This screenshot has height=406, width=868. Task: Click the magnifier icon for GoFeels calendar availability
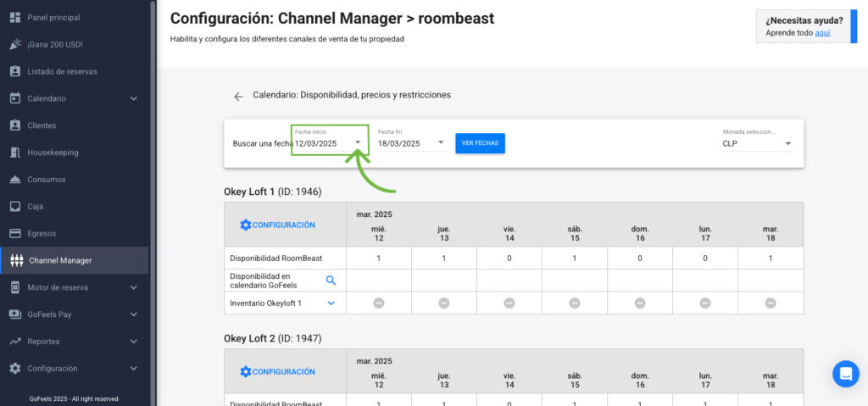(331, 281)
